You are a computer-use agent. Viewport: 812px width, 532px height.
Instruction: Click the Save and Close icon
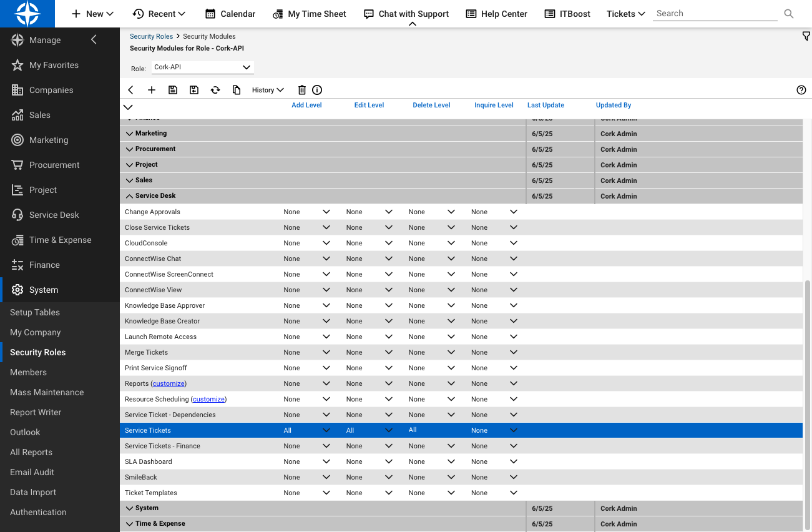pyautogui.click(x=194, y=90)
